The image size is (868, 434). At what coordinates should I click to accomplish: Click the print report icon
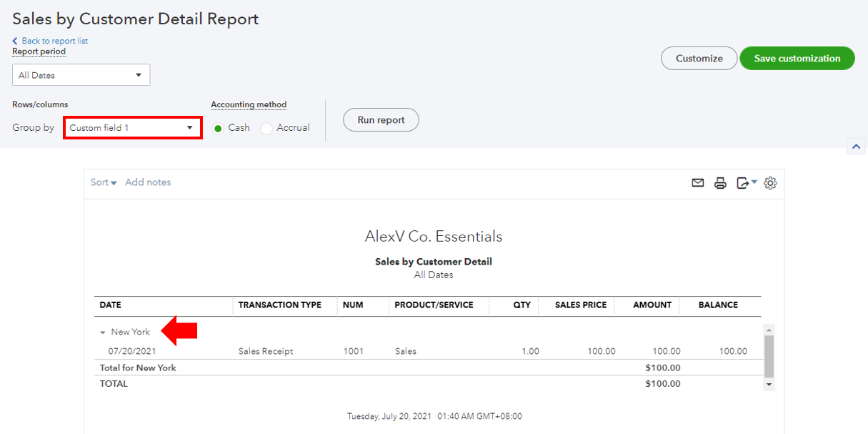[720, 183]
